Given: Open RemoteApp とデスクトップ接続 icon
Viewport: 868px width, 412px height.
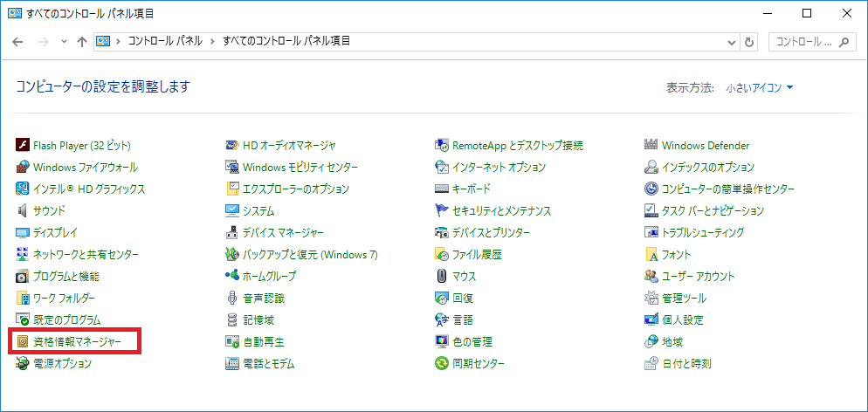Looking at the screenshot, I should tap(441, 146).
